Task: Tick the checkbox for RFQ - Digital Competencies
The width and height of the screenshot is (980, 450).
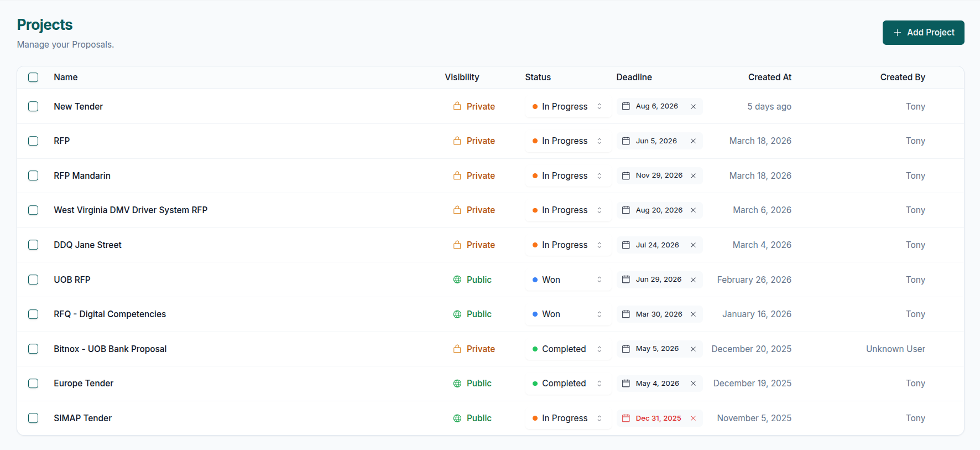Action: coord(33,314)
